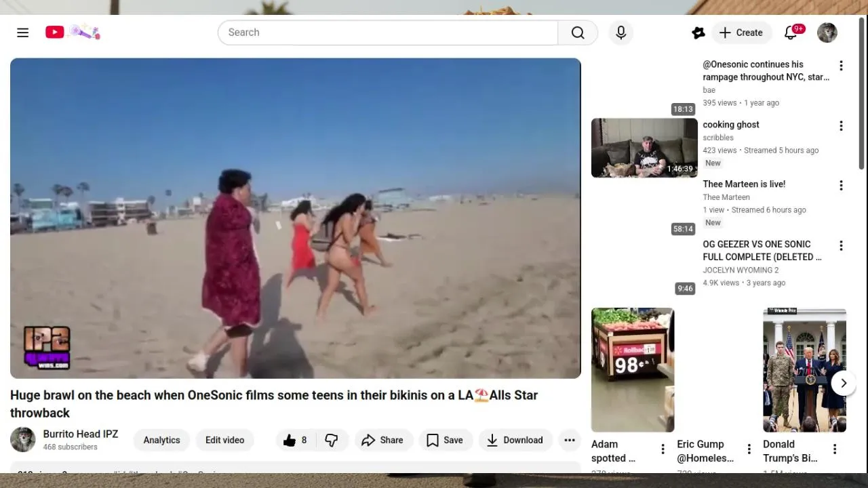Image resolution: width=868 pixels, height=488 pixels.
Task: Open the Create menu
Action: point(741,33)
